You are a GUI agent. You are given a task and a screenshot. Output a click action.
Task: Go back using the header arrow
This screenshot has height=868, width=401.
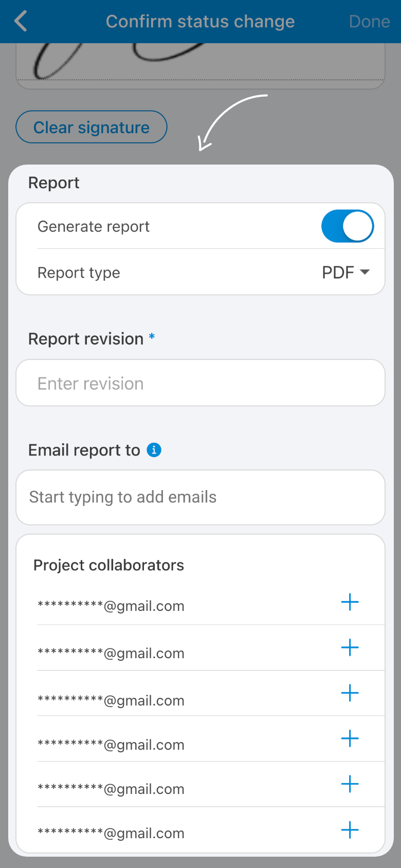(21, 22)
